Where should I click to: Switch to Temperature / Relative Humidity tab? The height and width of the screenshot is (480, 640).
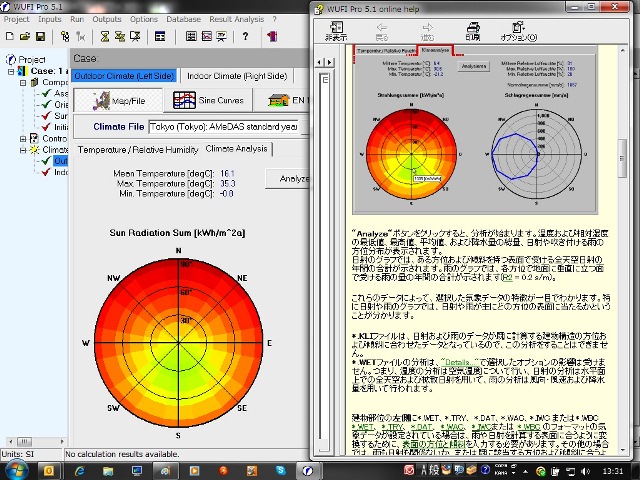point(138,149)
